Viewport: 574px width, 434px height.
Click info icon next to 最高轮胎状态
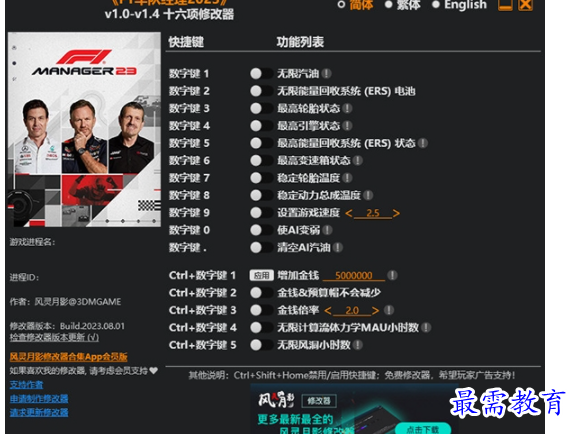click(347, 108)
